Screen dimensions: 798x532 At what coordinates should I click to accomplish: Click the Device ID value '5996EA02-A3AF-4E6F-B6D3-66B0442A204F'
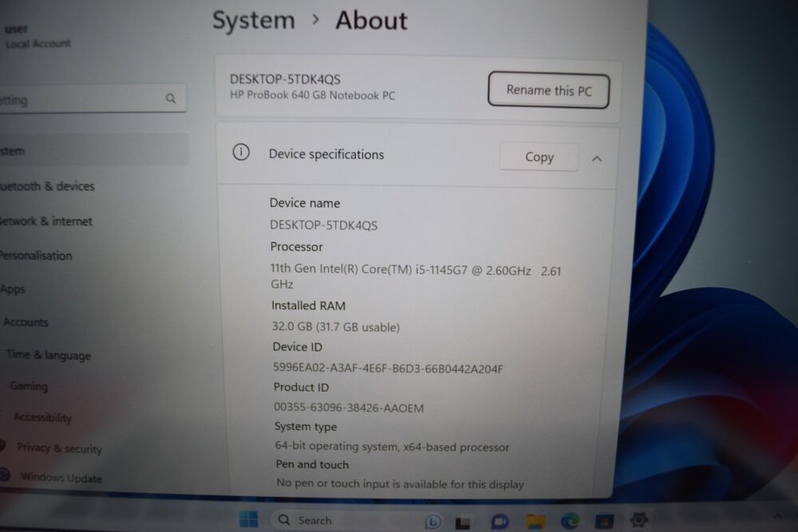point(389,368)
